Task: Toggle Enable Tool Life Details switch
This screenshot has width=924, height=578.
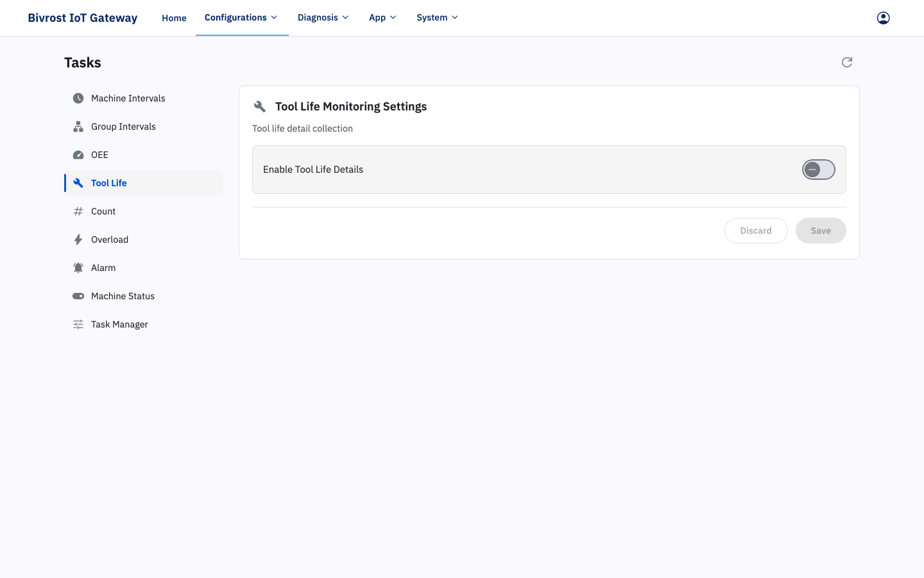Action: (819, 170)
